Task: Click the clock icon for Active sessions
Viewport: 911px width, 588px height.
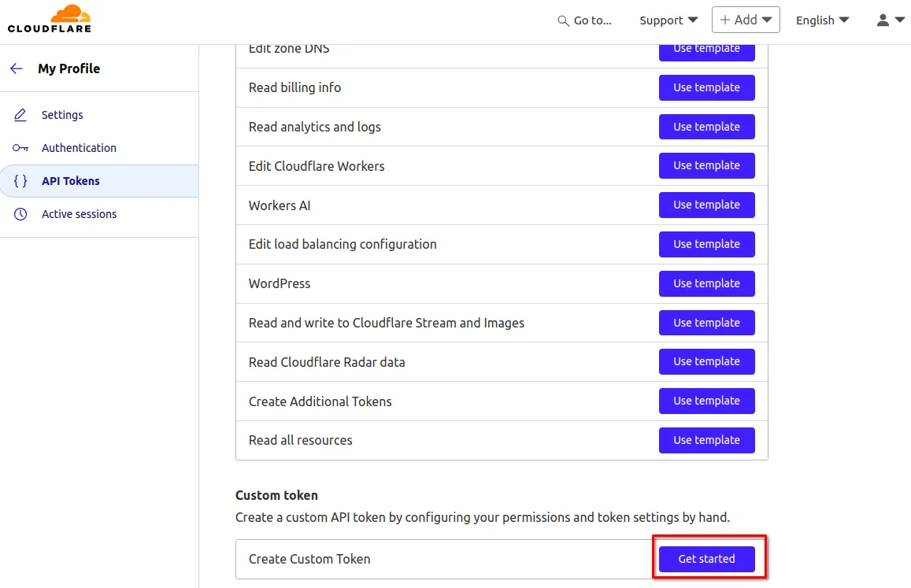Action: (x=20, y=214)
